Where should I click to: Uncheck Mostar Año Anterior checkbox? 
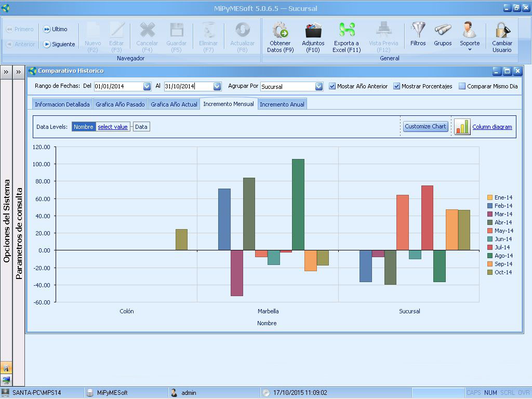(332, 86)
